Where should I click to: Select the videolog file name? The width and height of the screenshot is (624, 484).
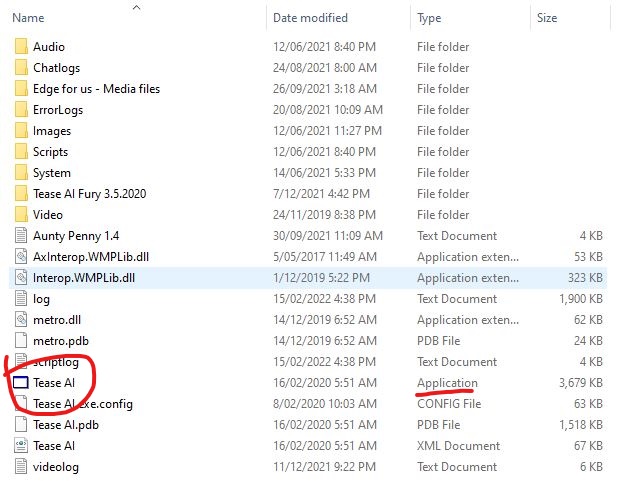pyautogui.click(x=56, y=467)
